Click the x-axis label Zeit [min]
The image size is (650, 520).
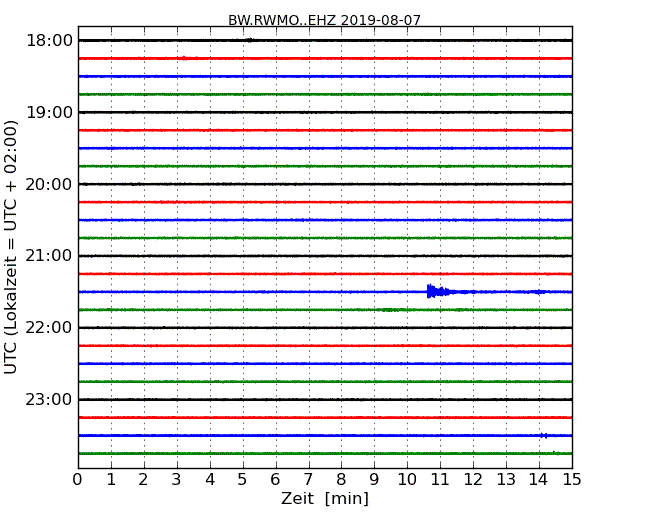325,498
